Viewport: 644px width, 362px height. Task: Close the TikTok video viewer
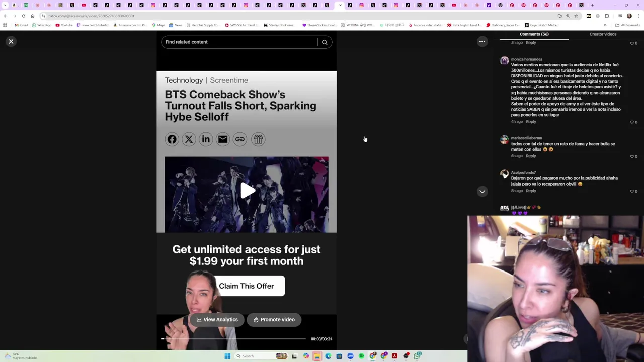[11, 42]
